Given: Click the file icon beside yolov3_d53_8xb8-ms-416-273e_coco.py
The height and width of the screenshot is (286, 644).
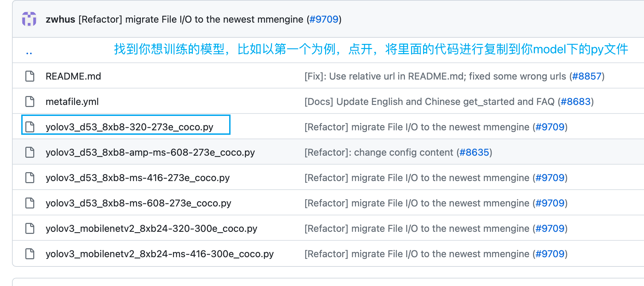Looking at the screenshot, I should click(30, 177).
